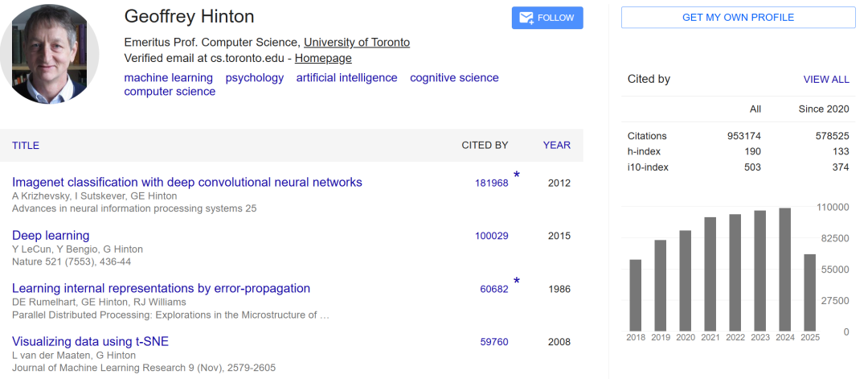Visit the Homepage link
The image size is (868, 379).
tap(323, 59)
